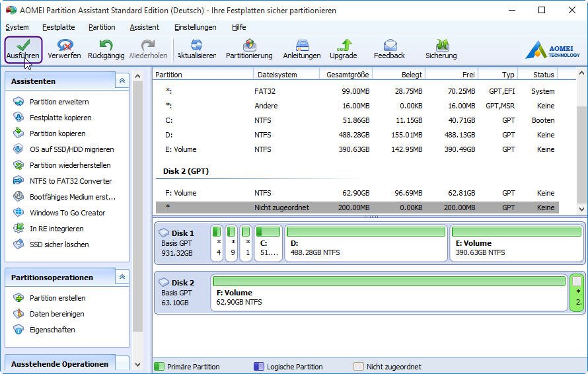Select Disk 2 (GPT) list heading
The width and height of the screenshot is (588, 374).
pyautogui.click(x=186, y=171)
